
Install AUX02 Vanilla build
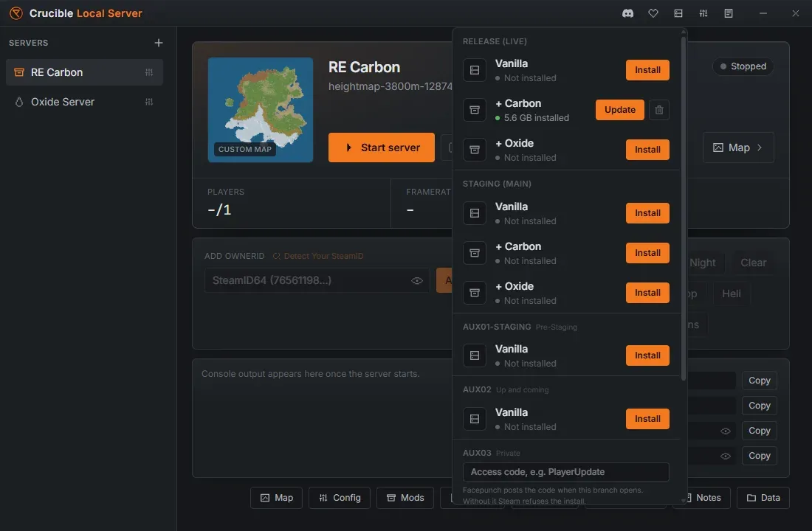(647, 419)
